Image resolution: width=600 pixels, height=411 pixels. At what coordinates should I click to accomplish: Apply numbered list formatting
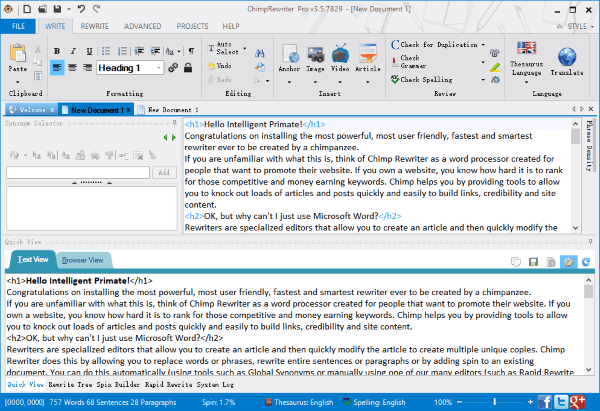coord(122,51)
